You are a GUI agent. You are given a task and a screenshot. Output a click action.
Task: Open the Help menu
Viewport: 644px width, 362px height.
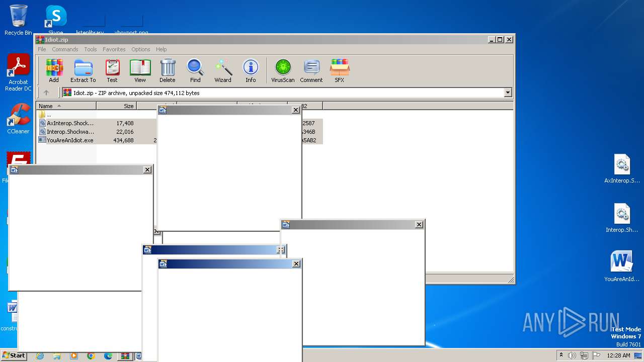pos(161,49)
